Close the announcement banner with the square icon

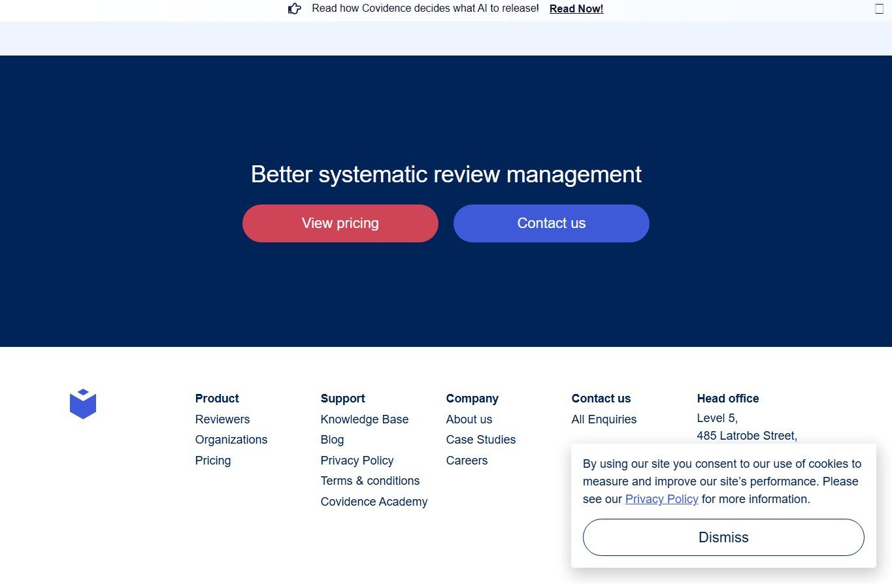click(879, 8)
